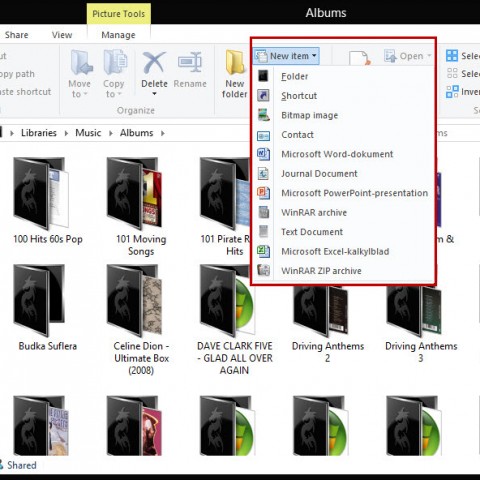Expand the Move to dropdown arrow
The height and width of the screenshot is (480, 480).
[x=86, y=94]
